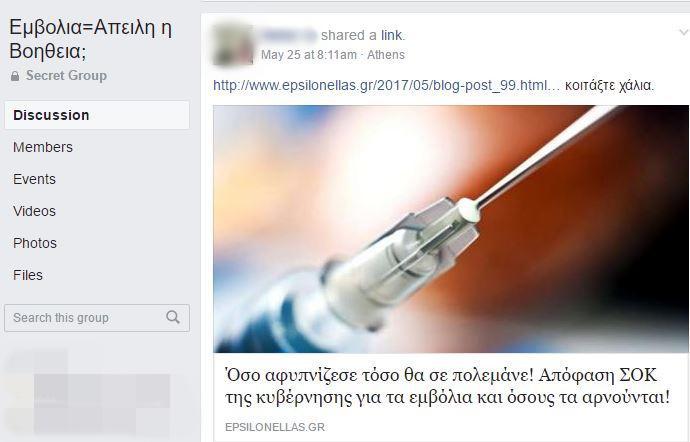The image size is (690, 442).
Task: Select the Photos section
Action: tap(35, 243)
